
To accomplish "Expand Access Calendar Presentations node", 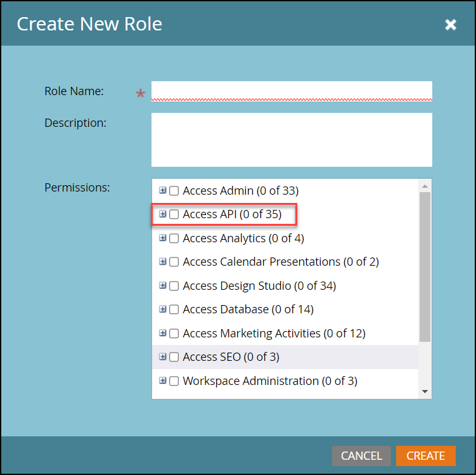I will coord(163,261).
